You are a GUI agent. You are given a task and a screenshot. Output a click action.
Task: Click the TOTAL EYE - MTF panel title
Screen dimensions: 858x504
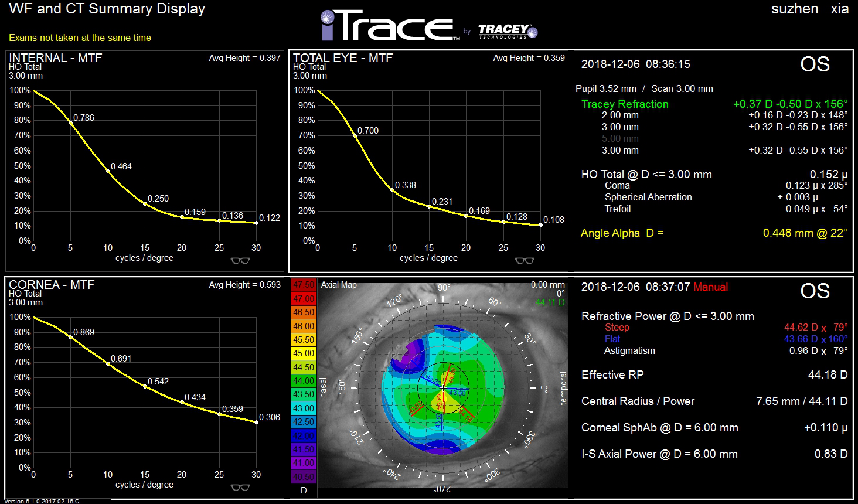343,58
